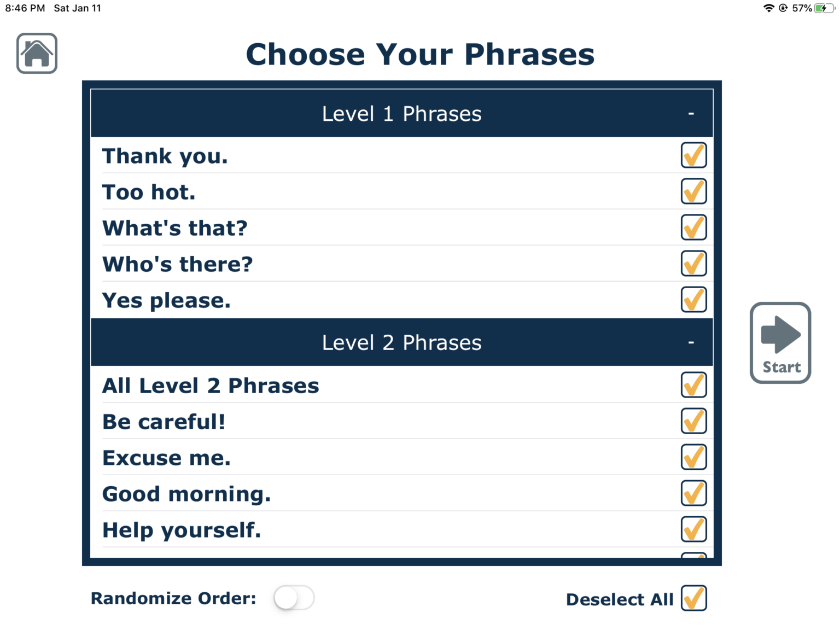Uncheck the 'Help yourself.' phrase
This screenshot has width=840, height=630.
coord(693,529)
